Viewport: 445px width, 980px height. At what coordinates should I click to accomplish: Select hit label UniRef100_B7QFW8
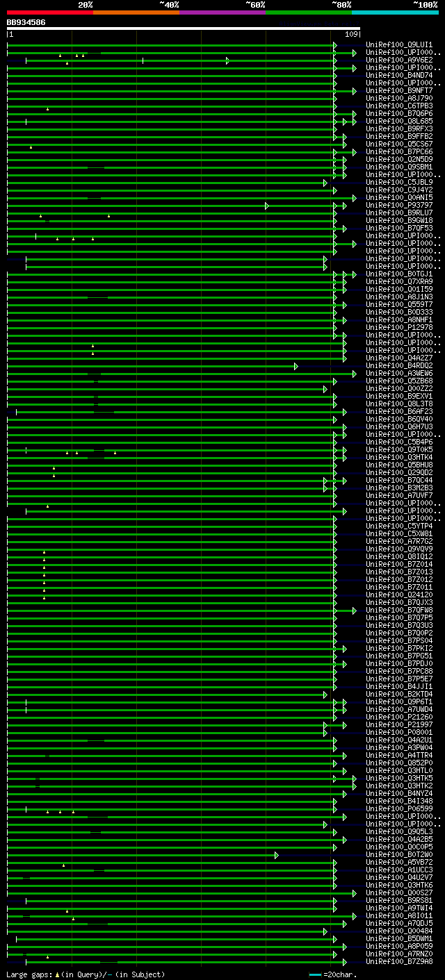point(399,611)
